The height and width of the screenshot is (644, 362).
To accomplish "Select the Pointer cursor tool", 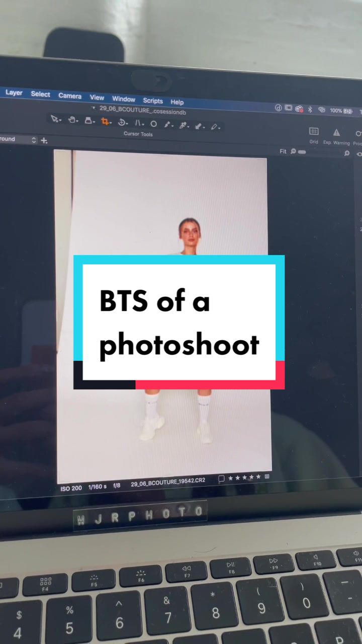I will pos(55,119).
